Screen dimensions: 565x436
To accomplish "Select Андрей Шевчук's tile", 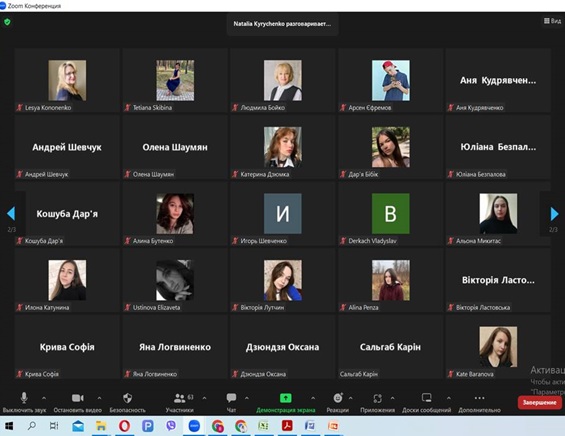I will point(67,147).
